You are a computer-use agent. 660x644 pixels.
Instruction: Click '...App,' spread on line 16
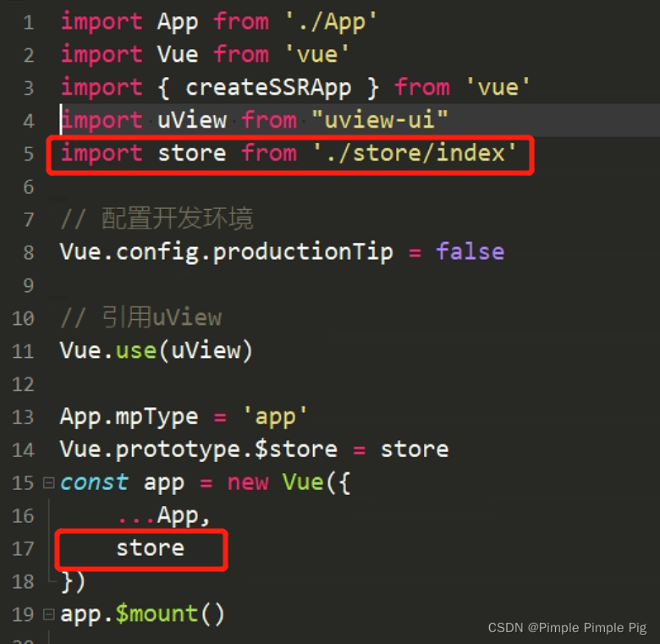164,516
